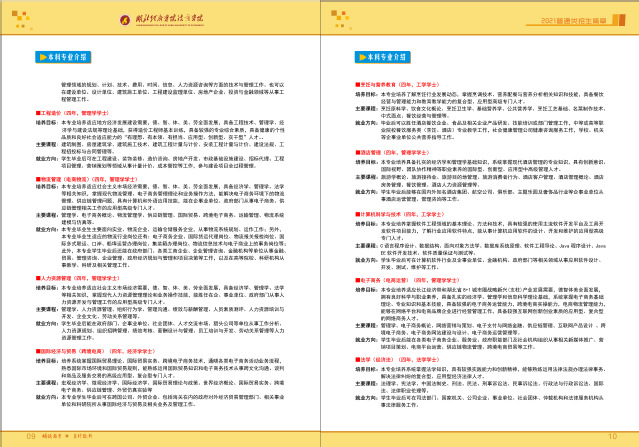Screen dimensions: 639x447
Task: Click page number 10 in footer
Action: [610, 436]
